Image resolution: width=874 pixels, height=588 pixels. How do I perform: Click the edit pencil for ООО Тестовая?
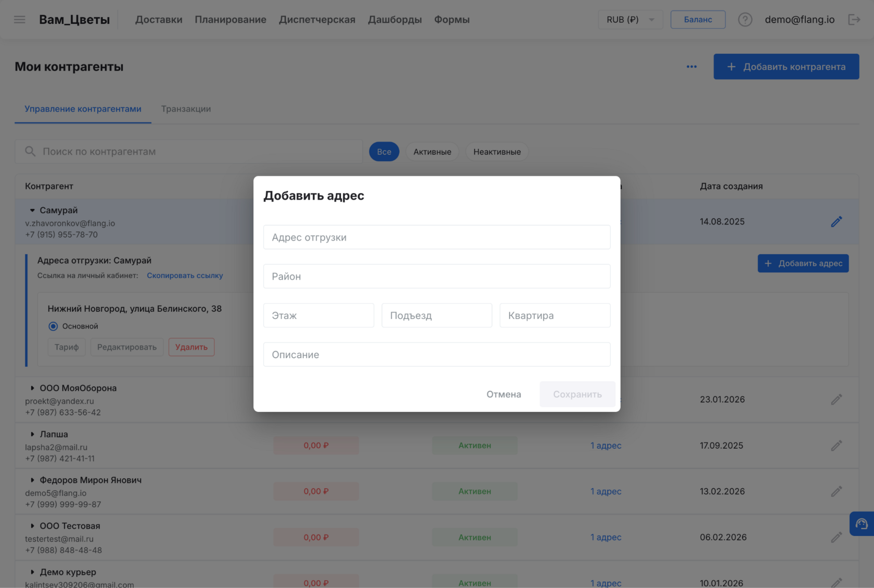[837, 537]
